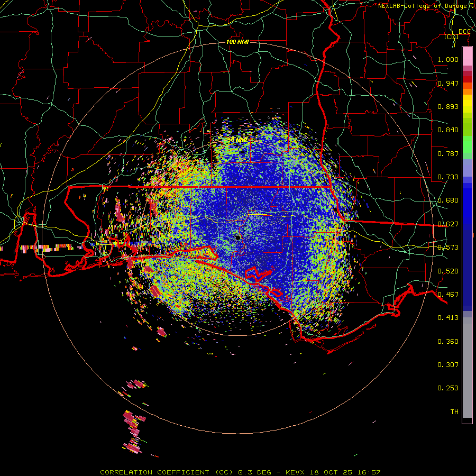Select the 0.680 scale value
476x476 pixels.
coord(448,200)
